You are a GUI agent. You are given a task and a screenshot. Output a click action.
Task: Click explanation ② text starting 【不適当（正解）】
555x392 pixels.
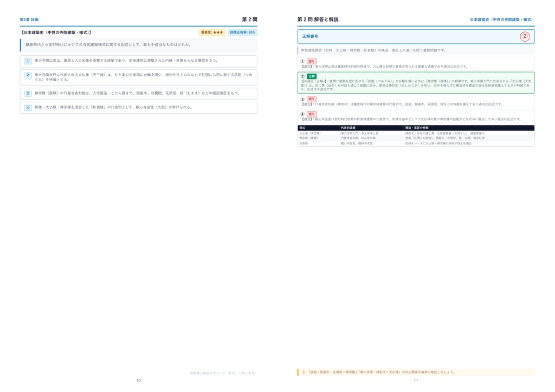[x=416, y=85]
